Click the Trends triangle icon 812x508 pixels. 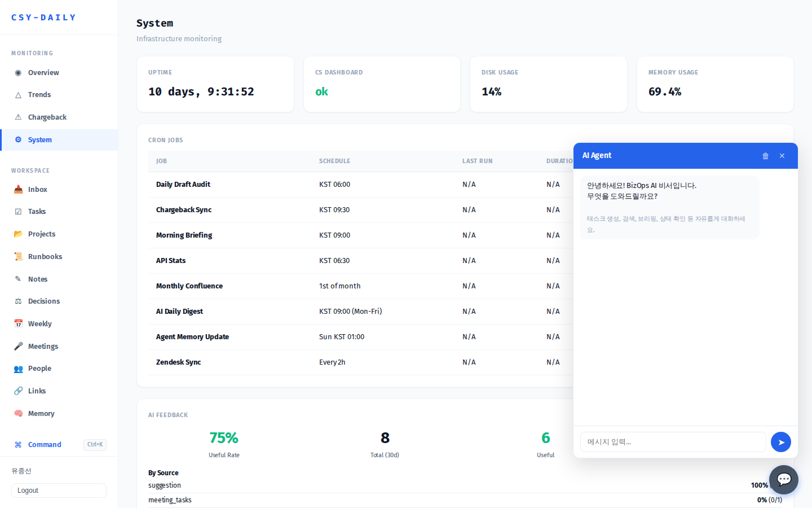coord(17,94)
